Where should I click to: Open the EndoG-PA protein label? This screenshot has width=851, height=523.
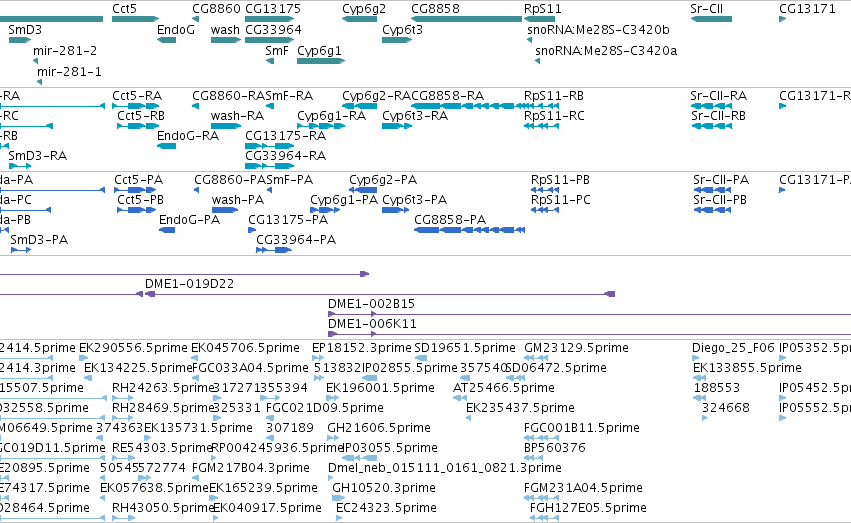coord(189,220)
